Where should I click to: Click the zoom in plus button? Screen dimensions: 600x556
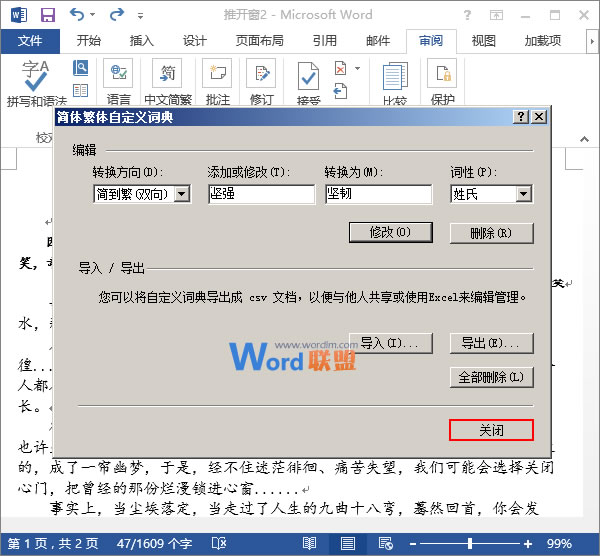[x=528, y=544]
